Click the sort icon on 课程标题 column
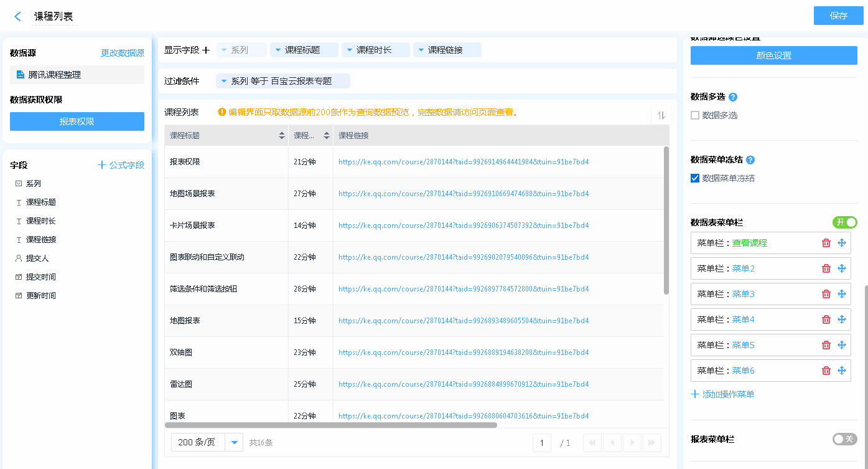This screenshot has width=868, height=469. pyautogui.click(x=281, y=136)
